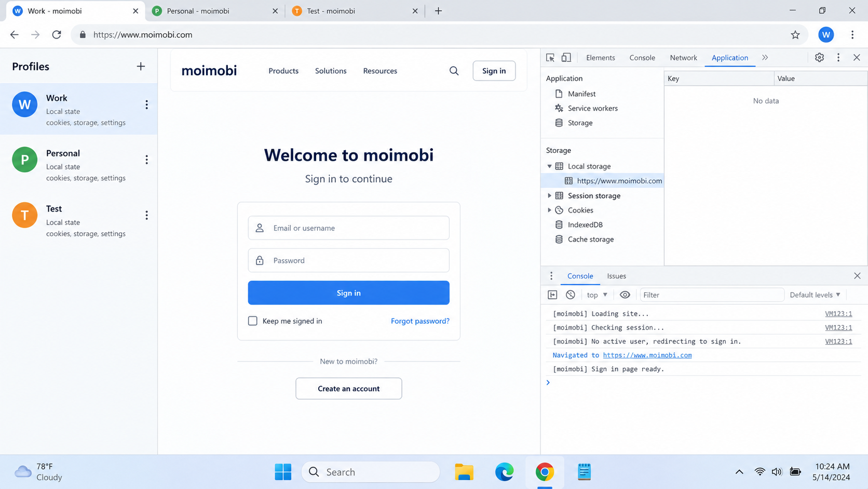Click the moimobi logo
The height and width of the screenshot is (489, 868).
coord(209,71)
